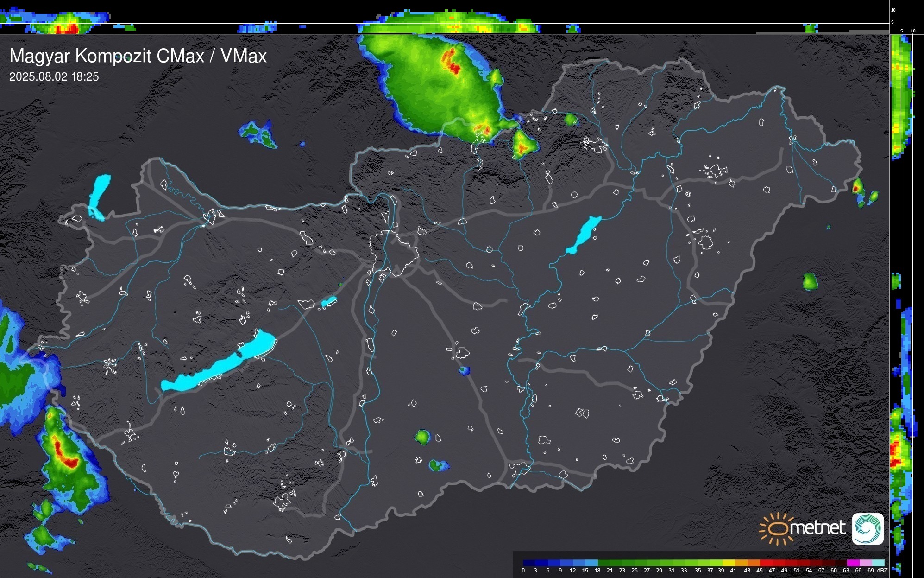Click the 2025.08.02 18:25 timestamp
Viewport: 924px width, 578px height.
click(x=54, y=77)
